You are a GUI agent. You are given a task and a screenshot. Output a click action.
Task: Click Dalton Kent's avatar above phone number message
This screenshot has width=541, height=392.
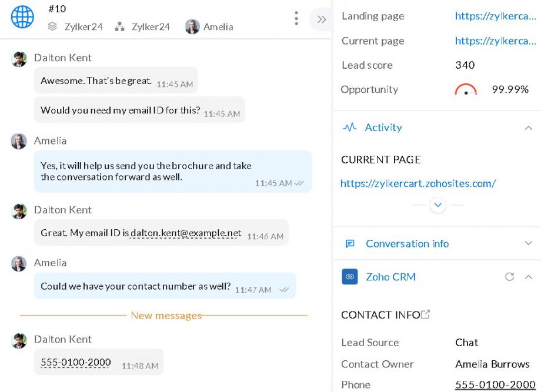[x=19, y=341]
